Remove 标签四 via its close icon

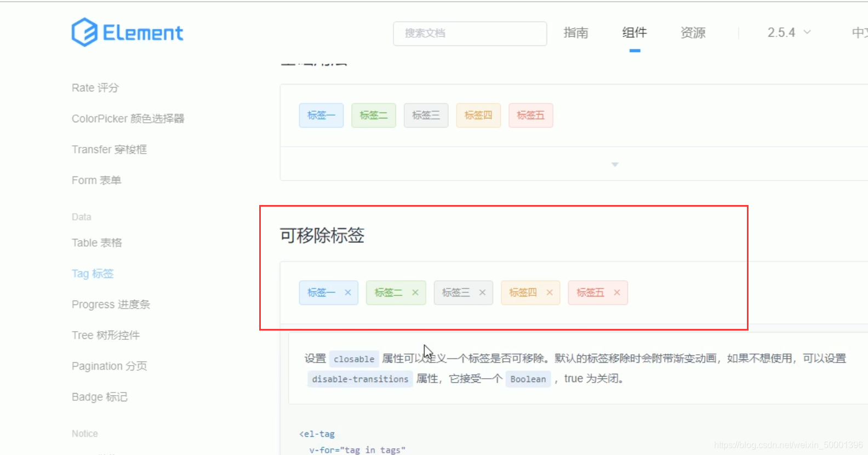549,293
